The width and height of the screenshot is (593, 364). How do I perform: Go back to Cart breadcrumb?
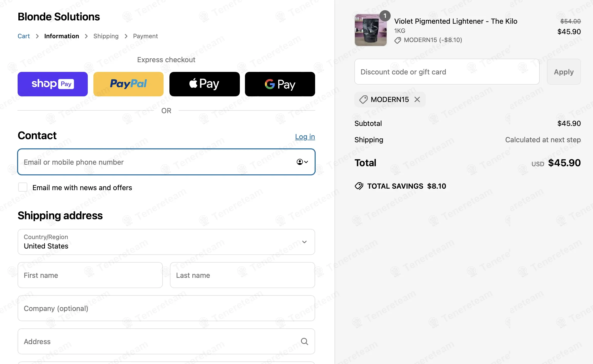pos(24,36)
